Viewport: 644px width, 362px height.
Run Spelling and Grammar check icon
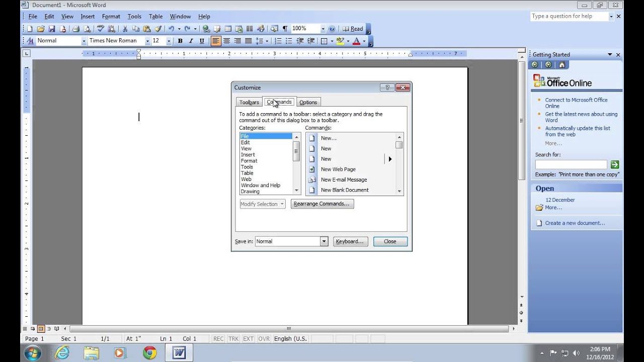click(101, 29)
